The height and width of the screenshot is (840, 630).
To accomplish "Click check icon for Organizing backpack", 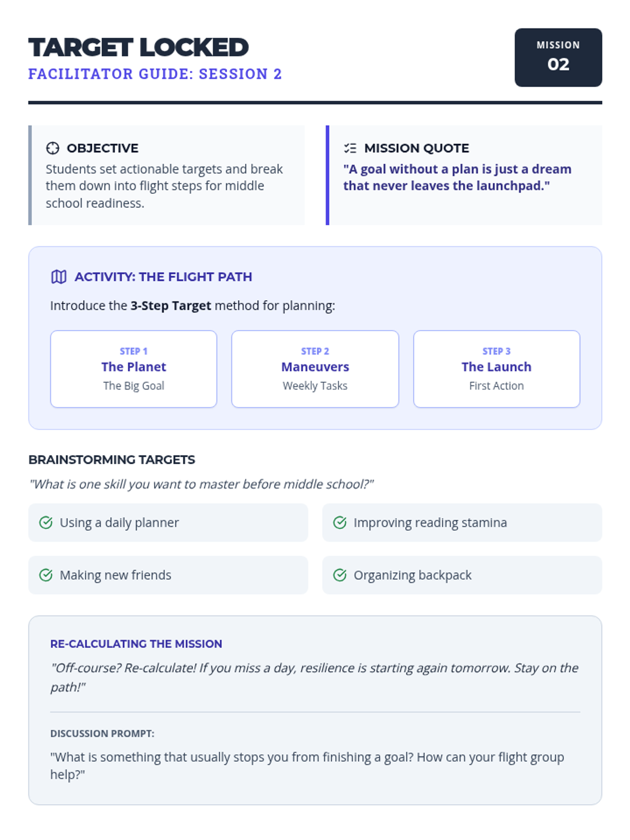I will click(340, 575).
